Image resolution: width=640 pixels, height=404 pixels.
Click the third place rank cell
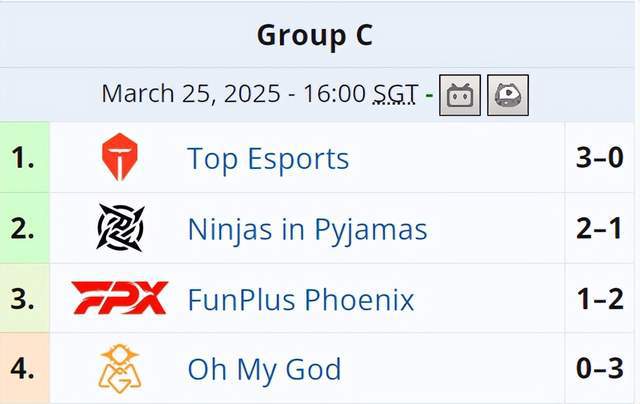[24, 298]
